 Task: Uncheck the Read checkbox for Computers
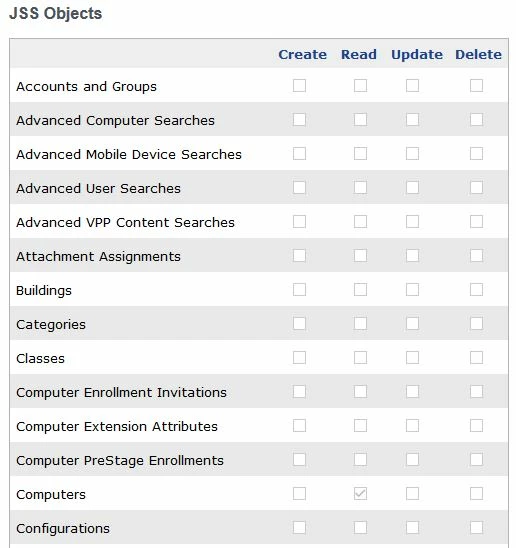[360, 493]
